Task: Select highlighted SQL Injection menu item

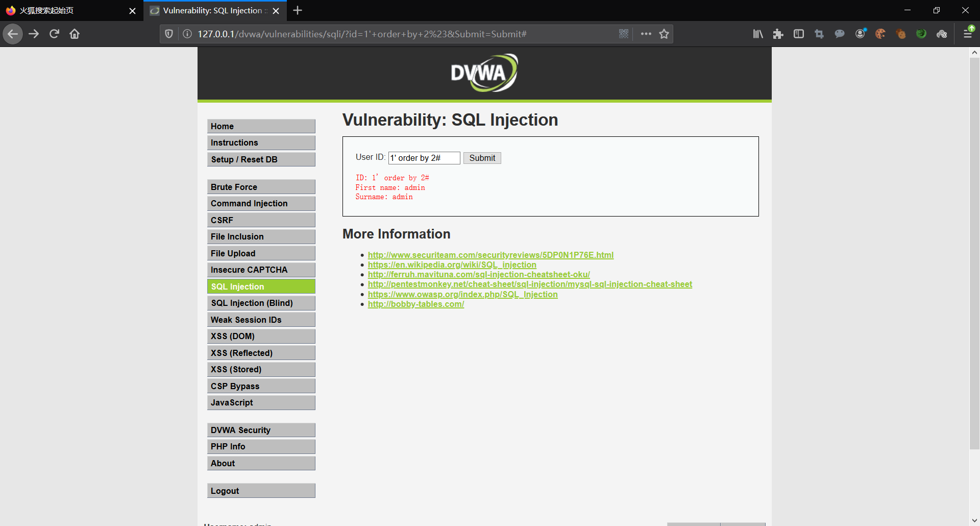Action: [261, 286]
